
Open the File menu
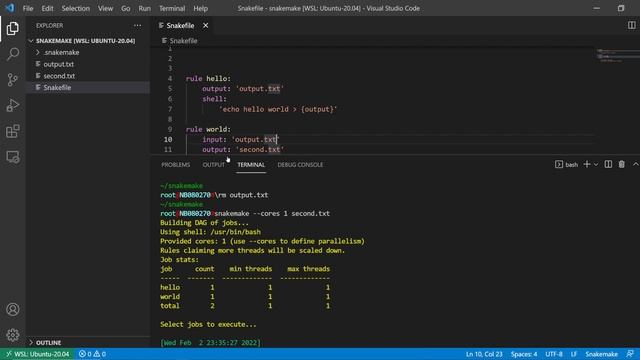coord(28,8)
